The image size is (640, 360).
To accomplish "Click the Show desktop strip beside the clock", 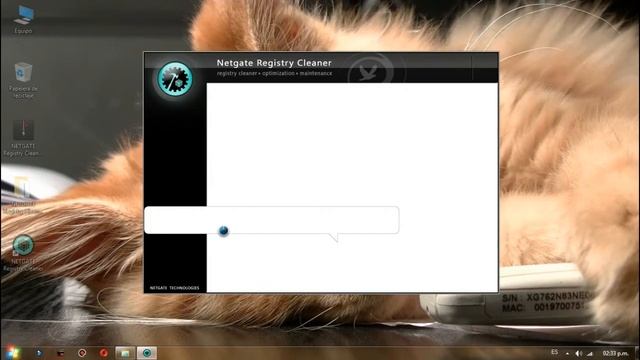I will pyautogui.click(x=637, y=353).
